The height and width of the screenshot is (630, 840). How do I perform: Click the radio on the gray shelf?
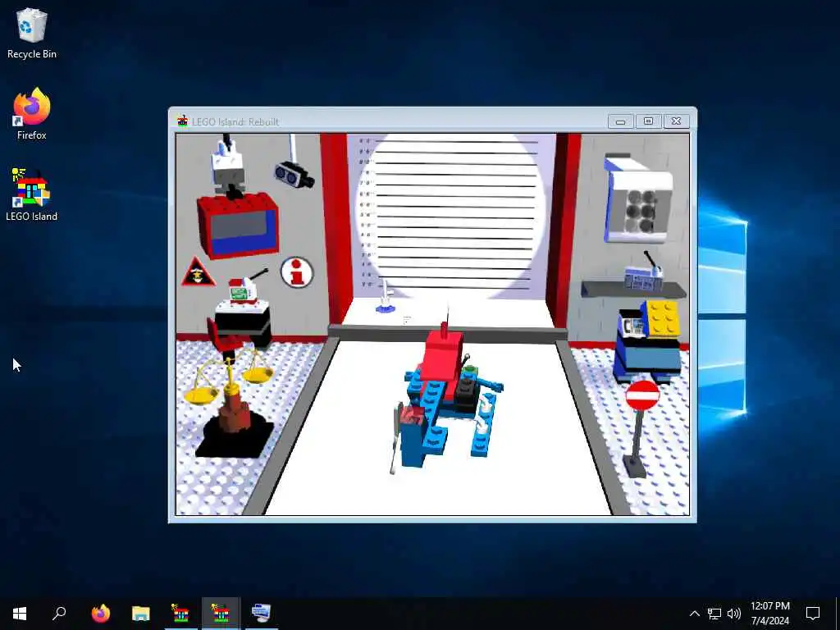tap(643, 273)
